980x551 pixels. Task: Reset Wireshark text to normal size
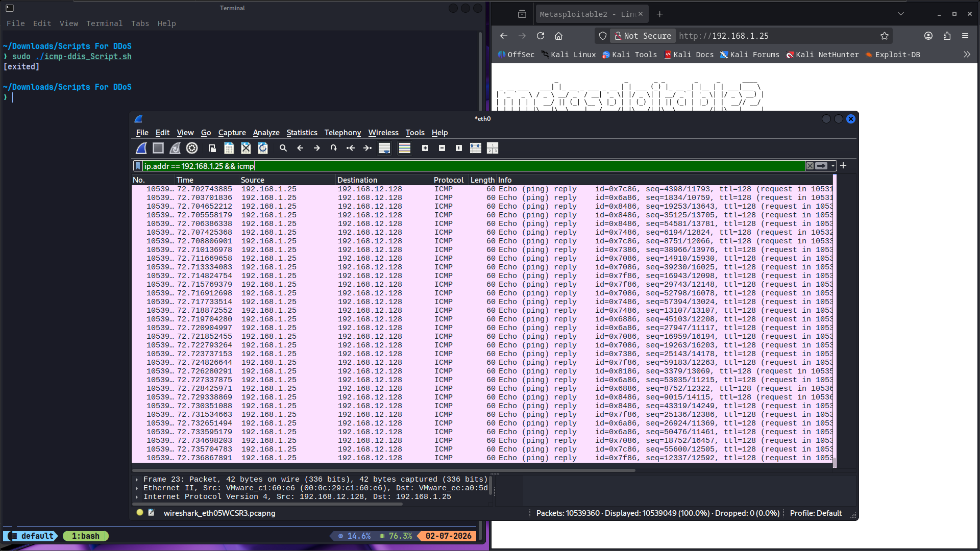(459, 148)
